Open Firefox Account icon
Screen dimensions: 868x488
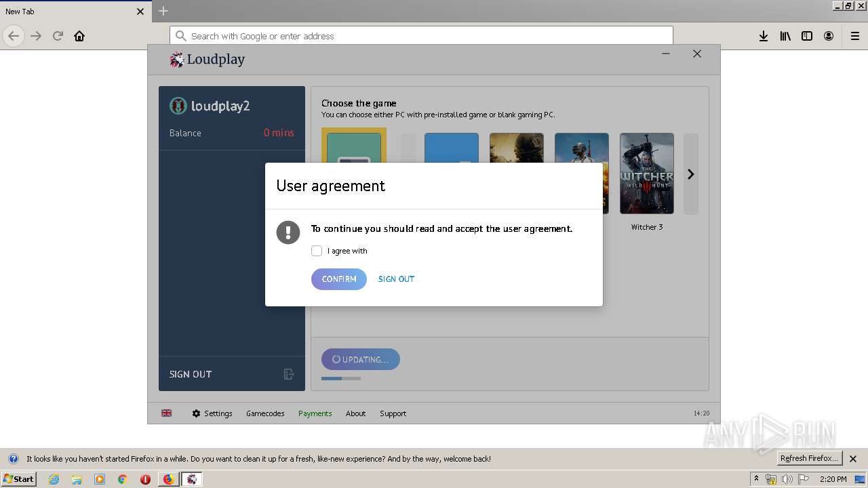point(829,36)
